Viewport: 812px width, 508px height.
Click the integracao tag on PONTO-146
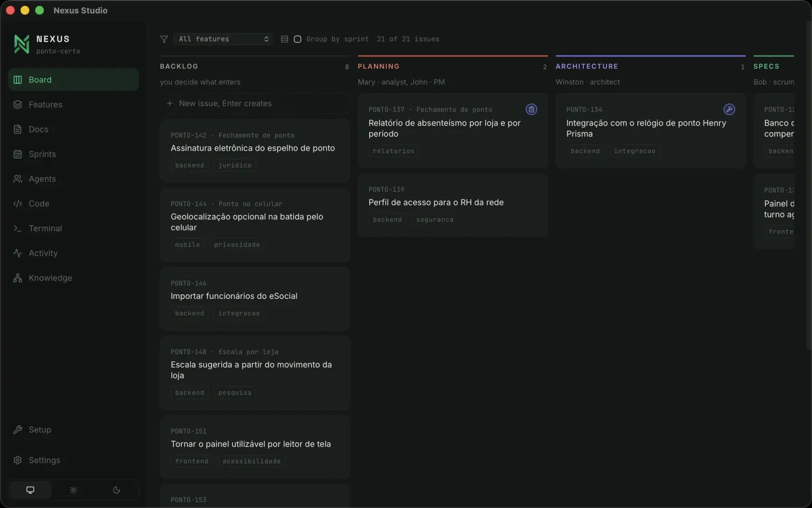(x=239, y=313)
